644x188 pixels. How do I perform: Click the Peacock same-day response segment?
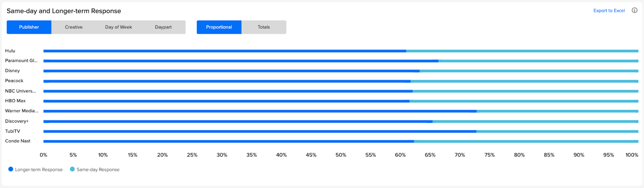524,81
